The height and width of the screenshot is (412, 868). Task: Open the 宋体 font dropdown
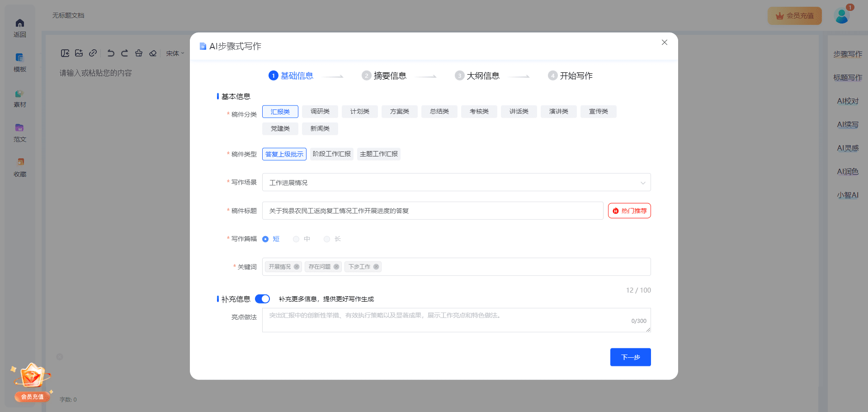175,53
